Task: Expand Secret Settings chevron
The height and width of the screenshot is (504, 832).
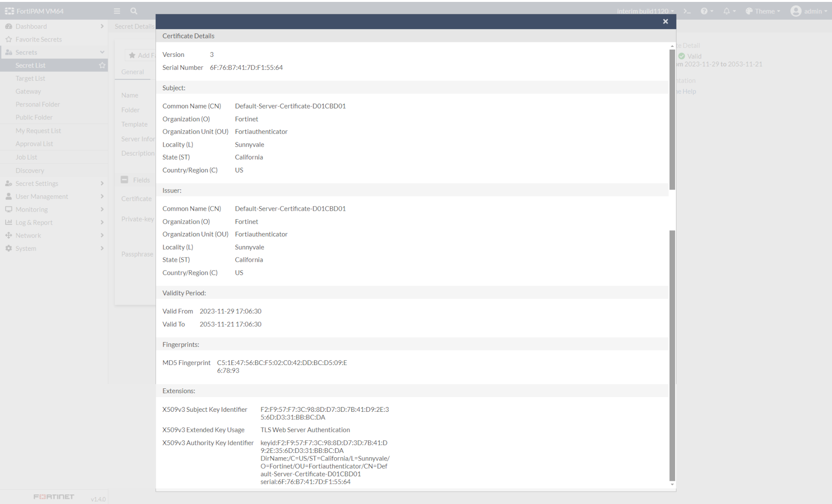Action: pyautogui.click(x=102, y=183)
